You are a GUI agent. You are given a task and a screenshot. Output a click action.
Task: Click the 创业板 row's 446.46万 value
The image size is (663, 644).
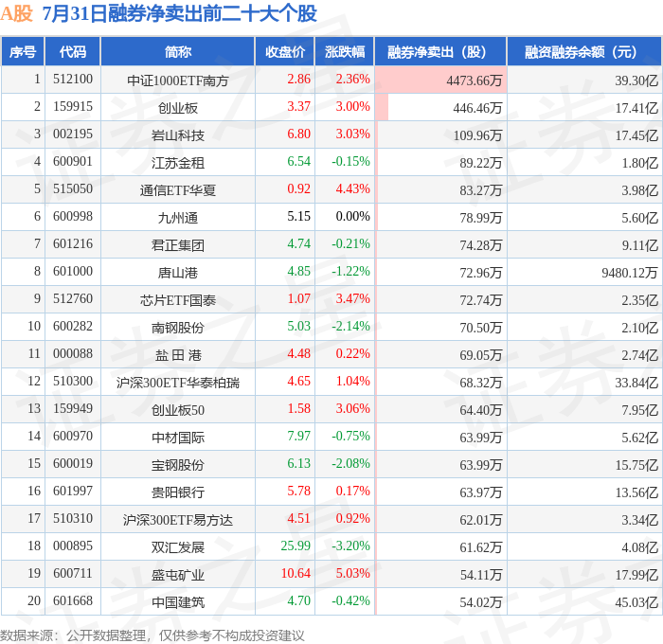[x=477, y=108]
